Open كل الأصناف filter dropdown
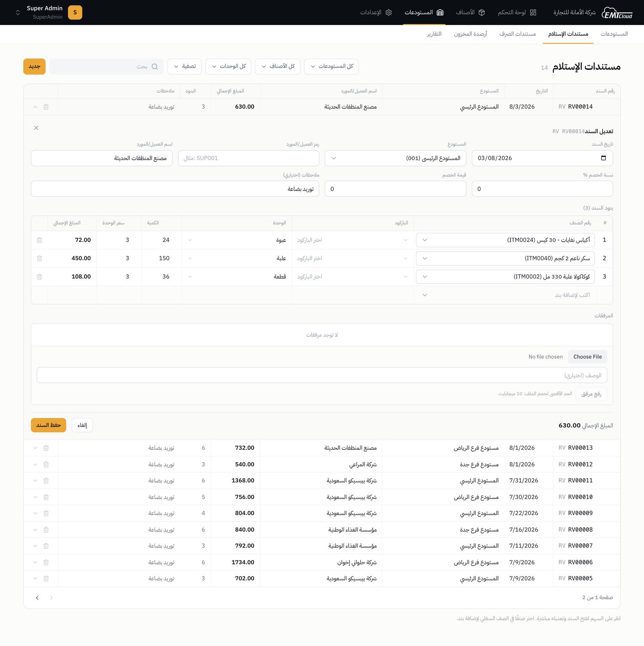This screenshot has height=646, width=644. pyautogui.click(x=278, y=67)
